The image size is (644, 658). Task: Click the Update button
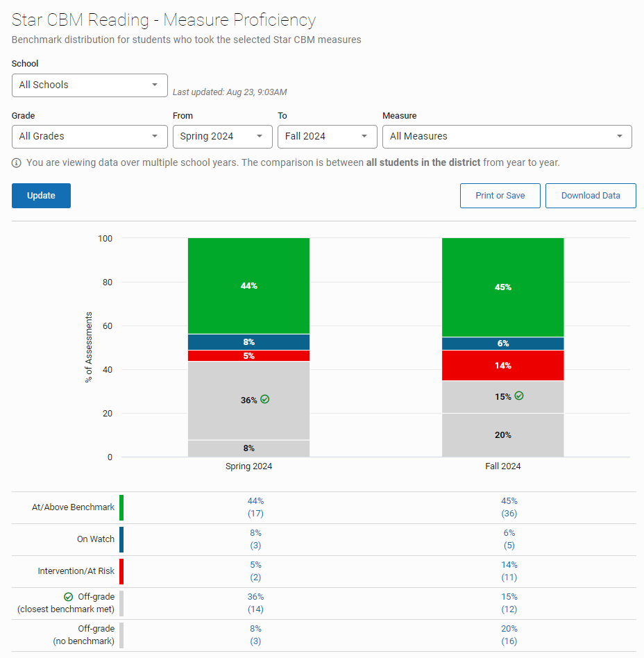point(40,195)
